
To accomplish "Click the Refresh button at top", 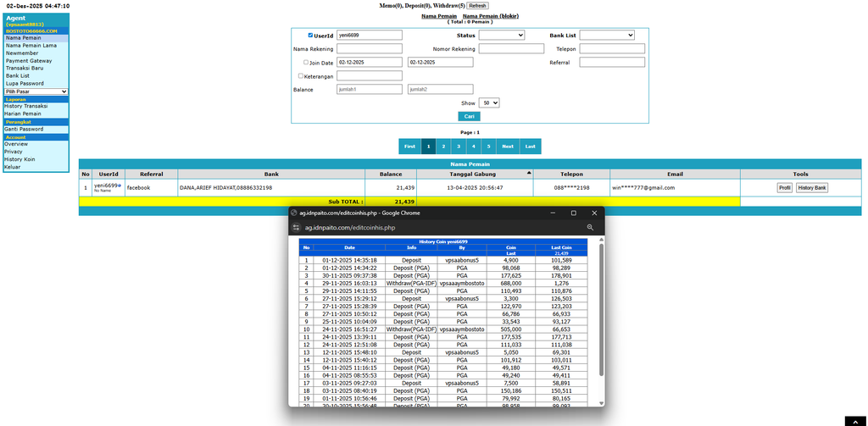I will pyautogui.click(x=477, y=6).
